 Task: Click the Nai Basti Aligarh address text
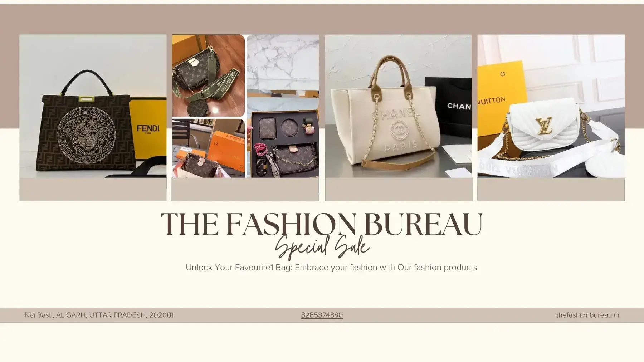point(99,315)
